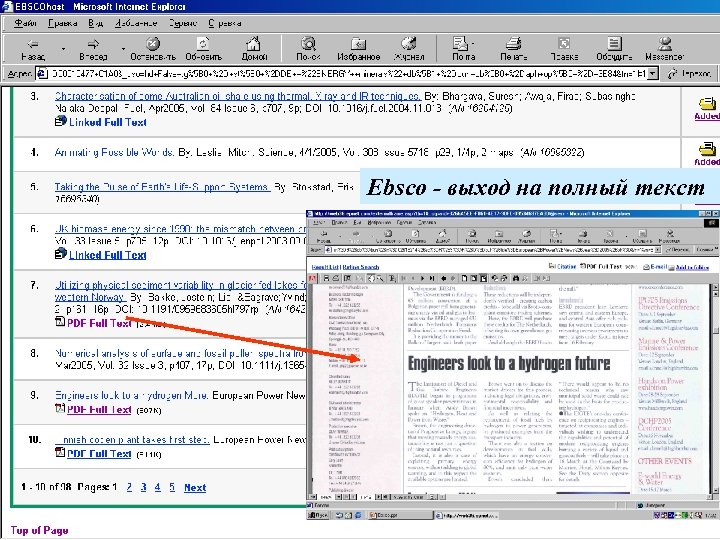Open PDF Full Text link for result 10

[x=99, y=454]
